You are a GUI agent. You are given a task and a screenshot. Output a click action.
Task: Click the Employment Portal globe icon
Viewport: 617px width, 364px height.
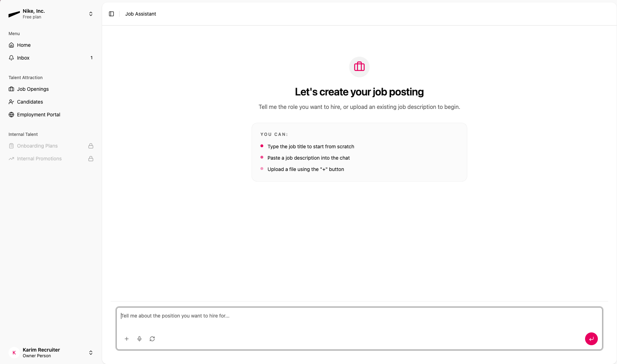pos(11,115)
